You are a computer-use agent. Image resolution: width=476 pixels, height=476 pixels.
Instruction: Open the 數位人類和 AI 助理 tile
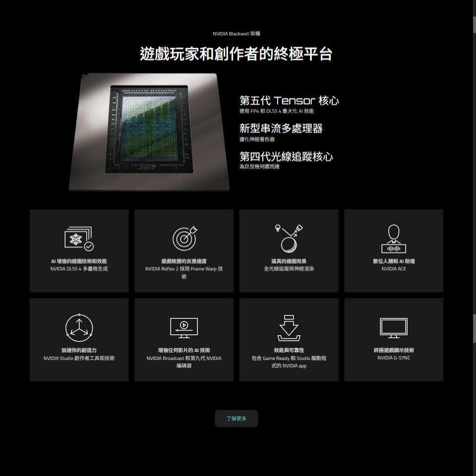pos(393,250)
